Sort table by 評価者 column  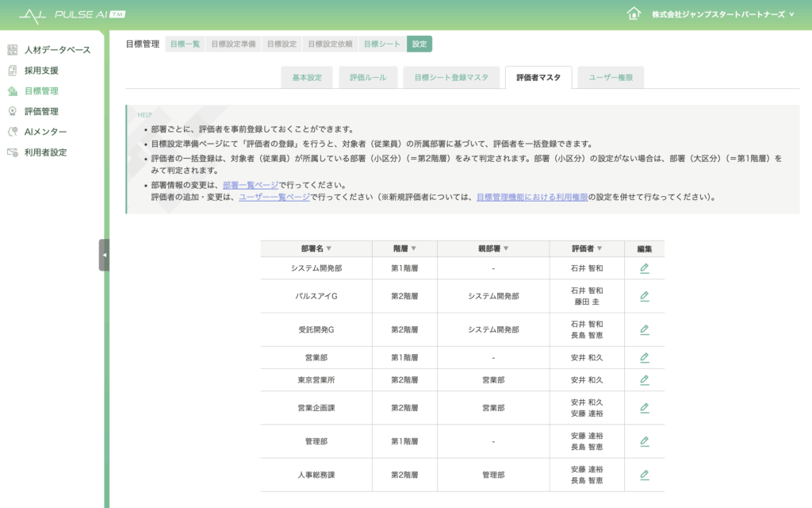[x=587, y=248]
